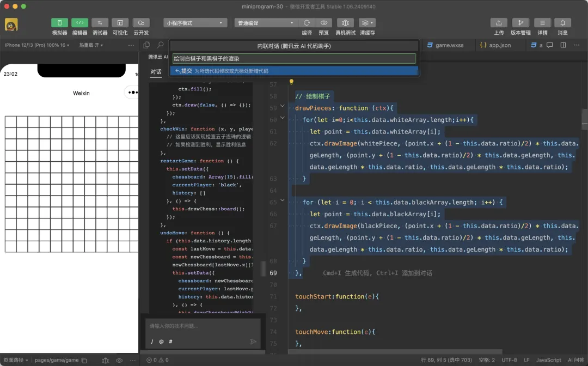Click the 上传 upload icon
The image size is (588, 366).
pos(499,23)
